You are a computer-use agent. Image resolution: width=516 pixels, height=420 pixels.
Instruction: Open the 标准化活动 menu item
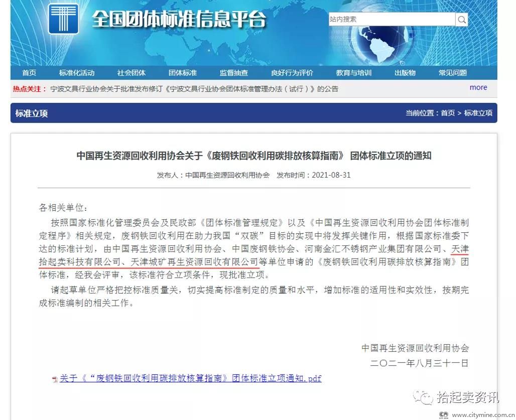[x=76, y=73]
